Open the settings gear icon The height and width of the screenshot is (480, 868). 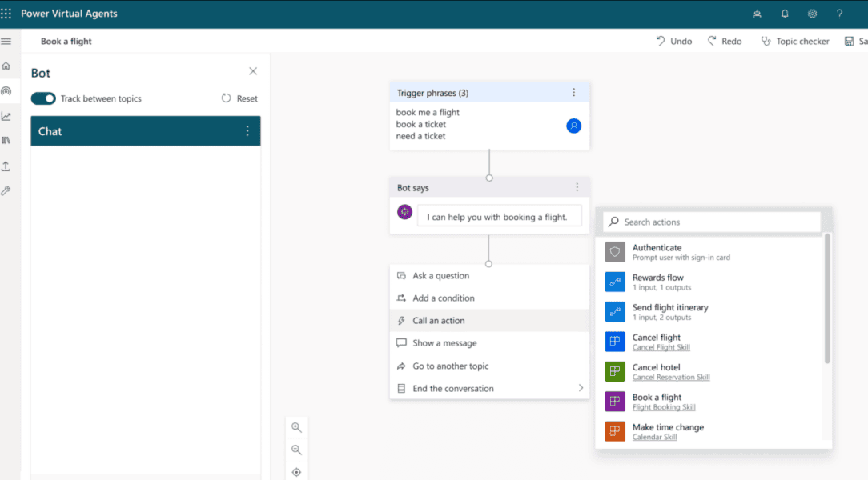click(812, 14)
